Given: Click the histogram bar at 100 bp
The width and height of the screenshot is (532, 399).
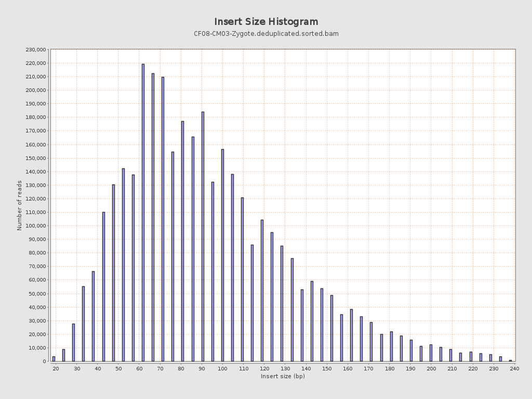Looking at the screenshot, I should [222, 256].
